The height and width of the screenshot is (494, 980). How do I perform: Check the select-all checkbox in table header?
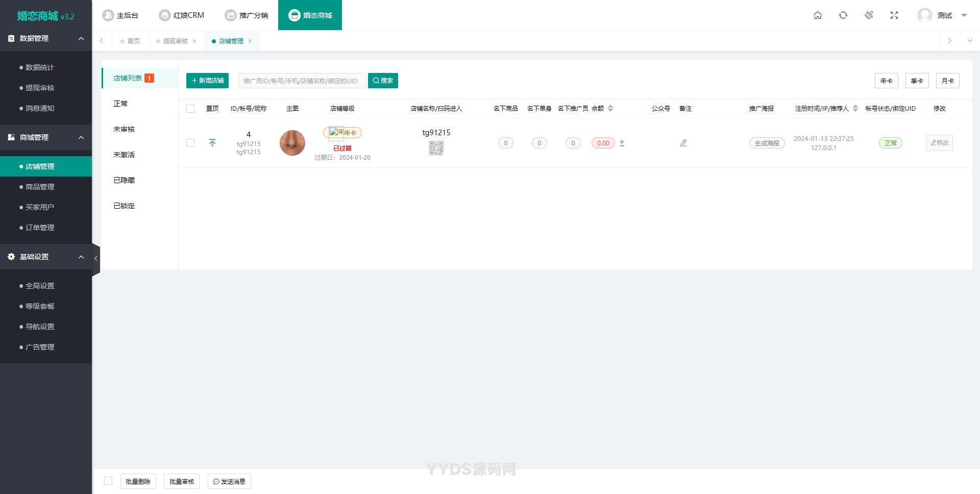tap(190, 109)
